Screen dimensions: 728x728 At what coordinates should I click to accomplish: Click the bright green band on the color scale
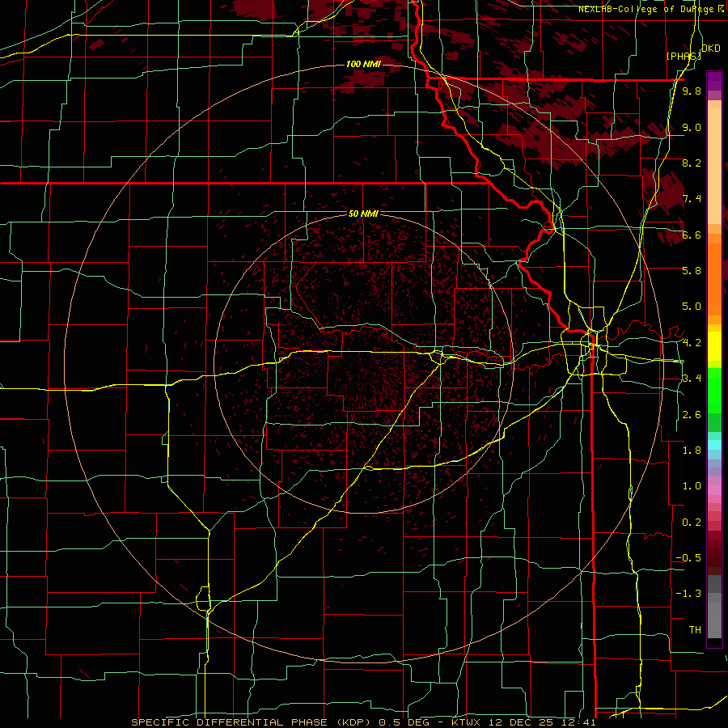714,391
